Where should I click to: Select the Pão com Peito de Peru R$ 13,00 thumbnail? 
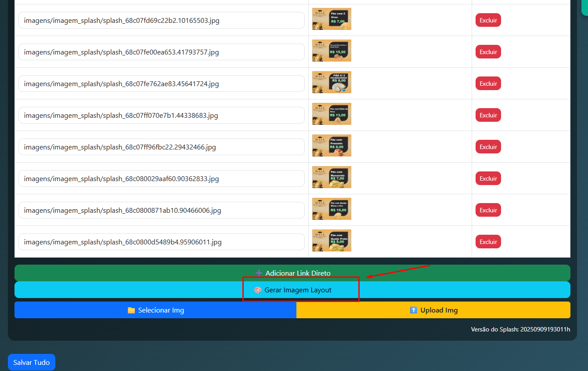332,114
